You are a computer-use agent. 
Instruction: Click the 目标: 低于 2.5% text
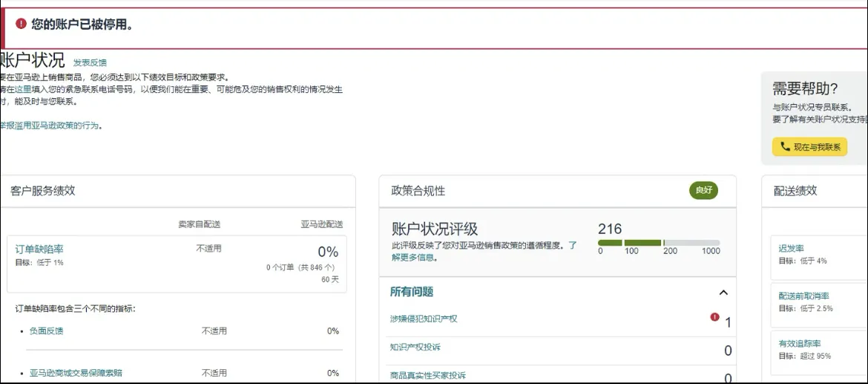click(806, 309)
